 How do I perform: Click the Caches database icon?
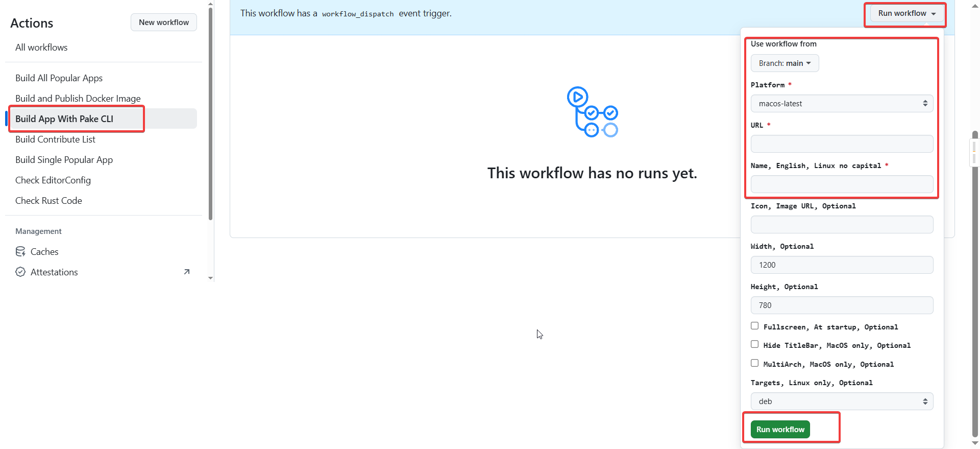point(20,251)
